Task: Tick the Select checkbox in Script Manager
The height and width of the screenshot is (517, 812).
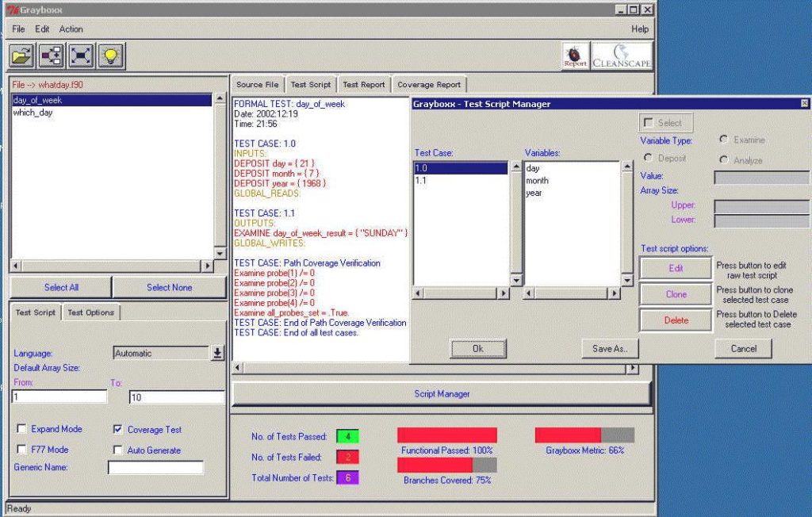Action: coord(648,123)
